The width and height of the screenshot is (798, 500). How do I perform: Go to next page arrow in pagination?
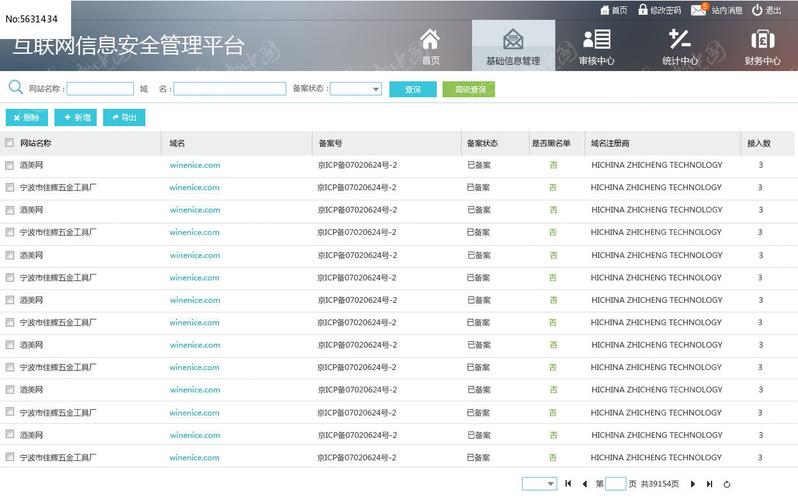click(x=693, y=484)
